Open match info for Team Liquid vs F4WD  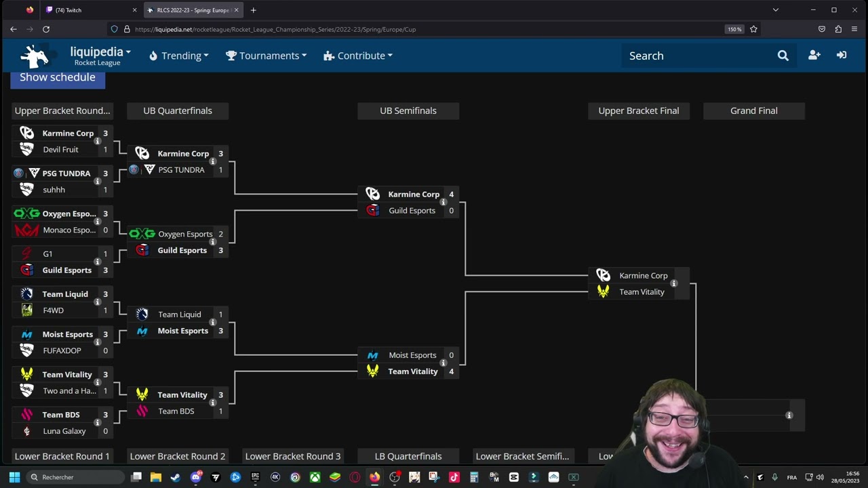click(x=97, y=302)
